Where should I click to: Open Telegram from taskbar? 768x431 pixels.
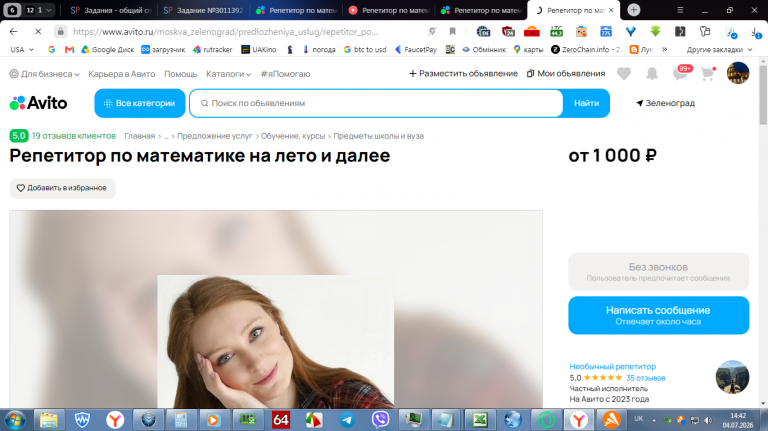point(347,420)
